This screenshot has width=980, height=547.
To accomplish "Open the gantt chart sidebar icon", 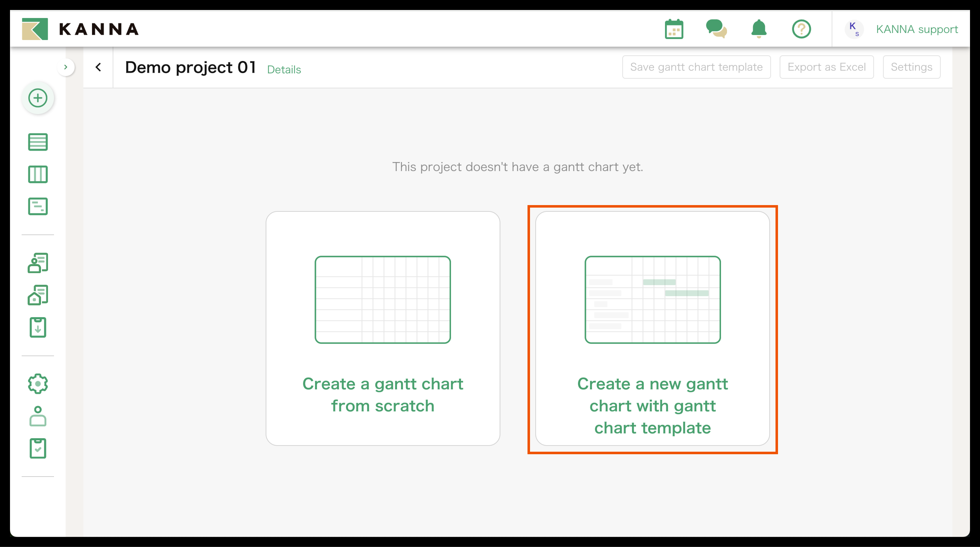I will click(38, 206).
